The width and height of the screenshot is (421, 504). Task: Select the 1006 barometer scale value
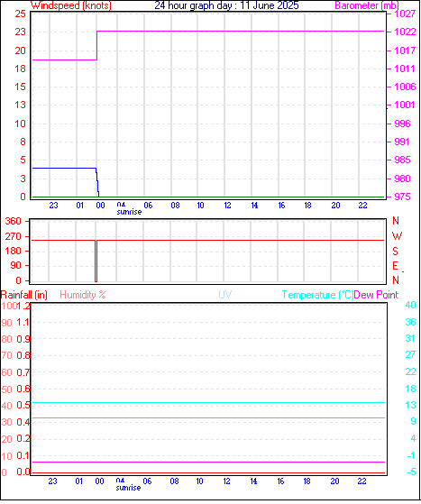pyautogui.click(x=405, y=87)
